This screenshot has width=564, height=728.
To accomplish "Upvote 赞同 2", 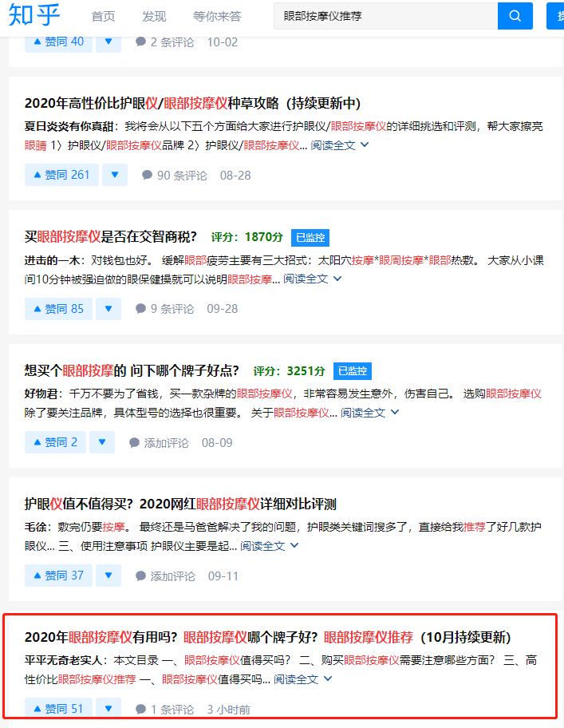I will 55,442.
